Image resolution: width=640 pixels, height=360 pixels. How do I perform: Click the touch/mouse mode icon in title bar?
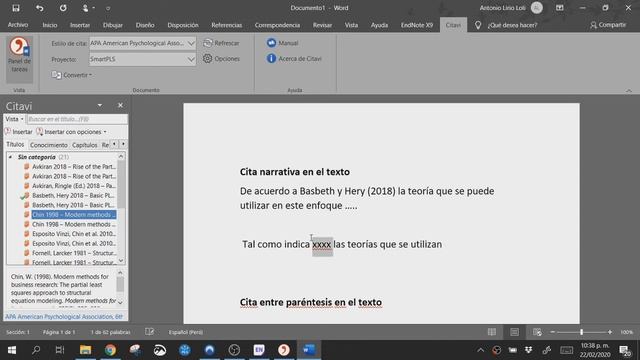[87, 8]
